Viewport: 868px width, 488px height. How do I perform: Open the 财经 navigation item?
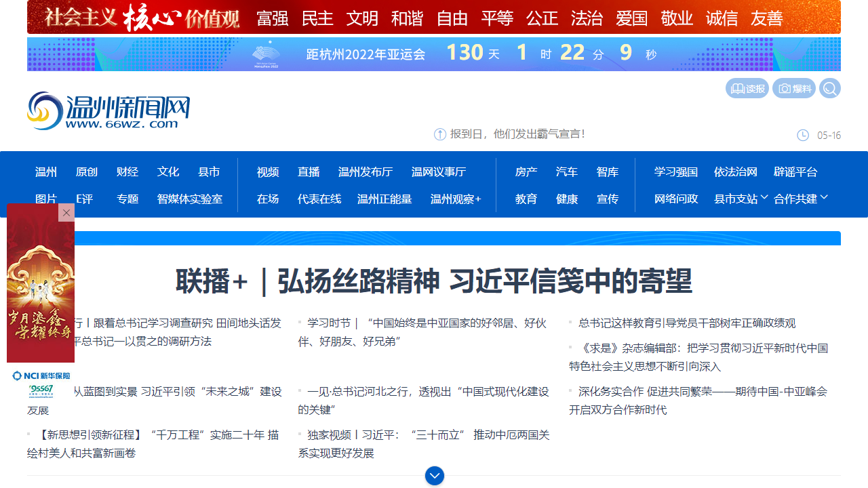pyautogui.click(x=127, y=172)
